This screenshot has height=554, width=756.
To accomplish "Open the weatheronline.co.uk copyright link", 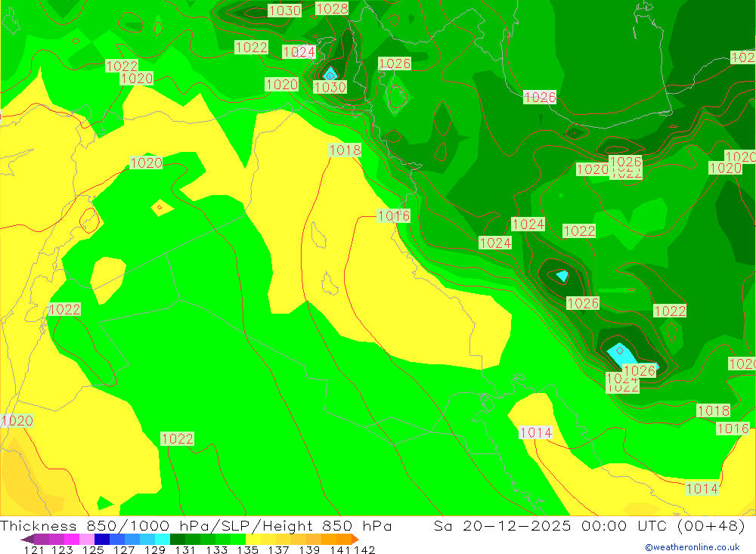I will coord(692,547).
